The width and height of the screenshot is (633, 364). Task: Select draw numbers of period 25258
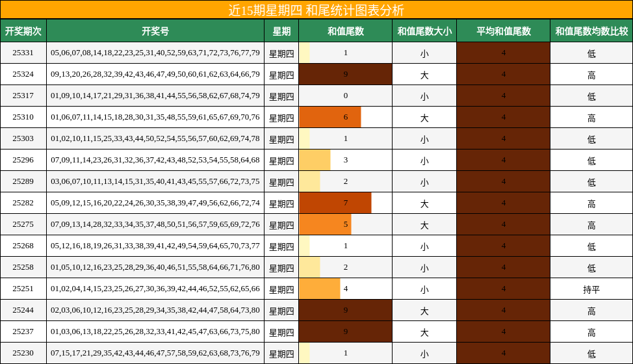pos(155,267)
